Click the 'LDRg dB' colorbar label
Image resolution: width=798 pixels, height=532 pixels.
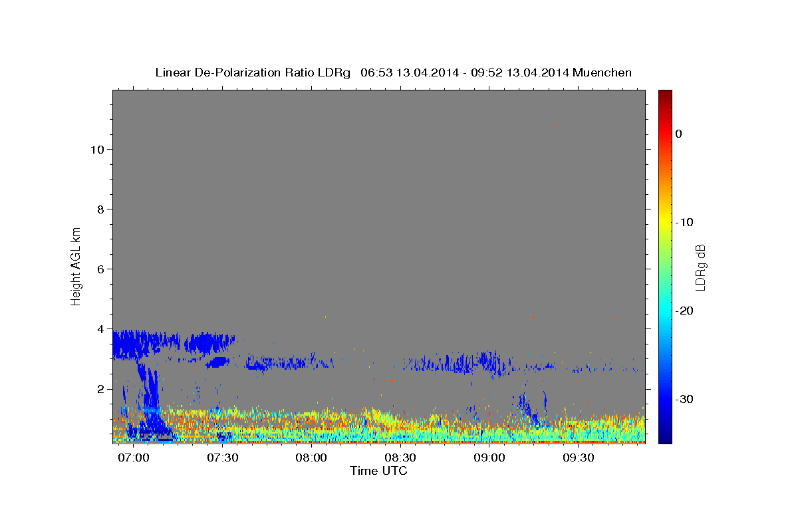700,267
